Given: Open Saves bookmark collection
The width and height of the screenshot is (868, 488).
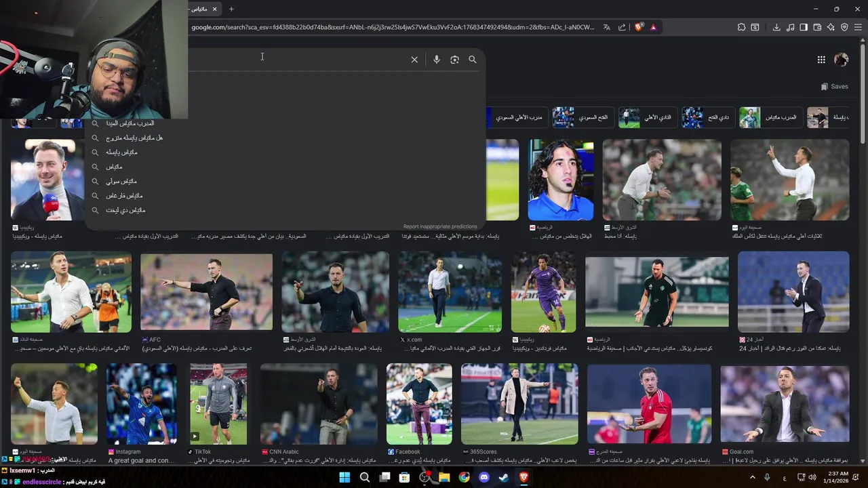Looking at the screenshot, I should click(x=834, y=87).
